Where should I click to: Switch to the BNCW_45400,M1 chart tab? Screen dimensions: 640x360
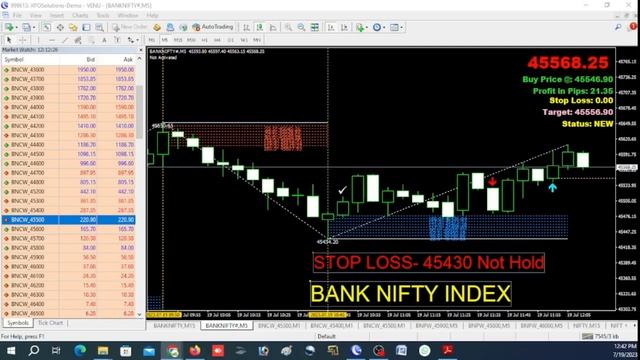[331, 326]
